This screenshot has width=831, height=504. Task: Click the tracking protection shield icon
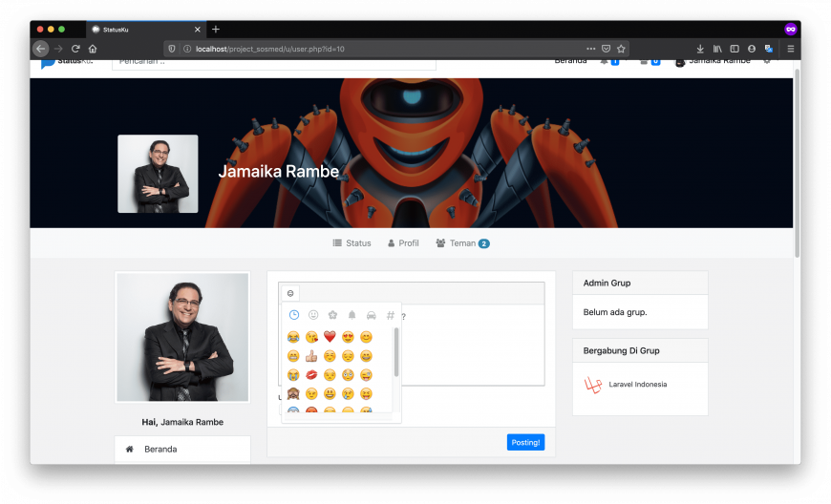(x=172, y=49)
